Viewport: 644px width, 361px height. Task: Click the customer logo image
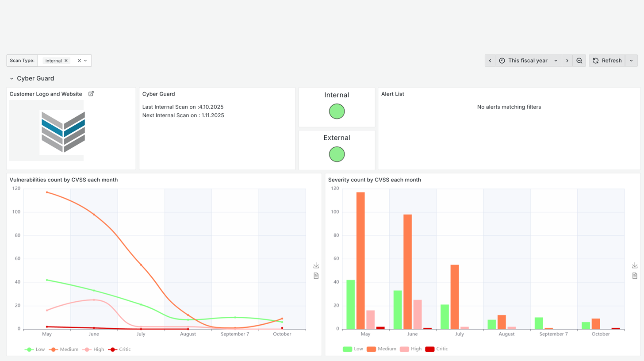point(63,131)
